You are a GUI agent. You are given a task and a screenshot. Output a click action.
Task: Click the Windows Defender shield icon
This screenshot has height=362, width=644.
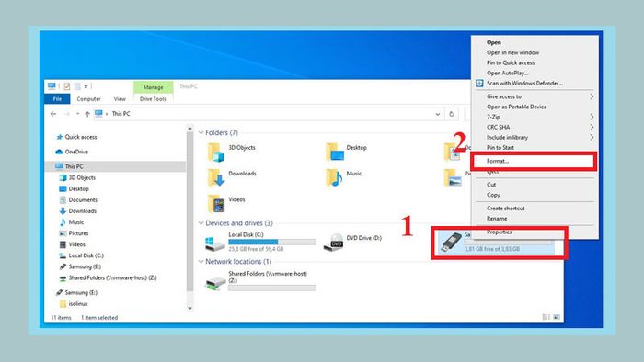tap(479, 84)
